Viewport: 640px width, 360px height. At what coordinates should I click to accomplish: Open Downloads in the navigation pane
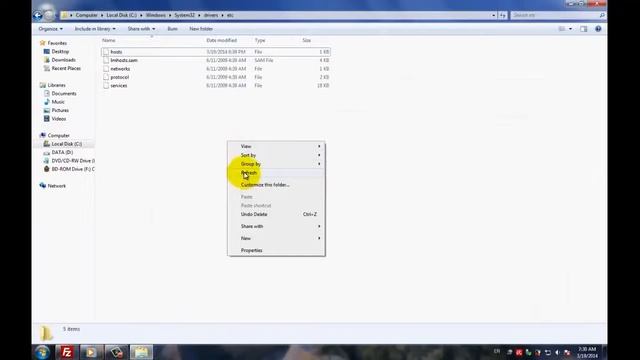(x=63, y=60)
